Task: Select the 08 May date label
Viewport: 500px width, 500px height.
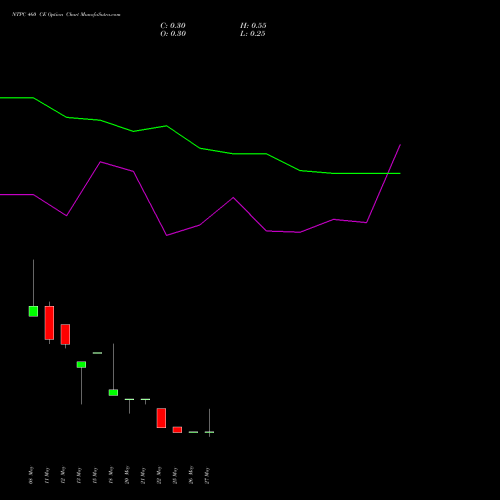Action: (x=31, y=475)
